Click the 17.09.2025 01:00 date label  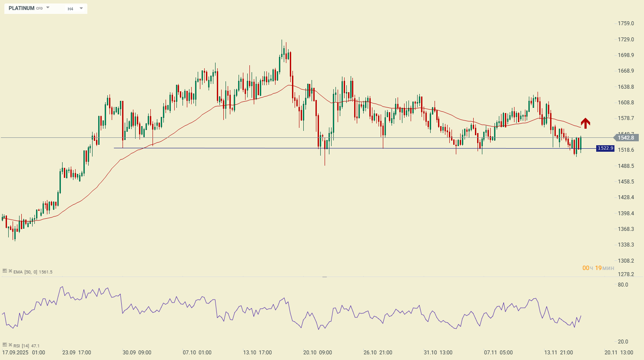click(23, 353)
